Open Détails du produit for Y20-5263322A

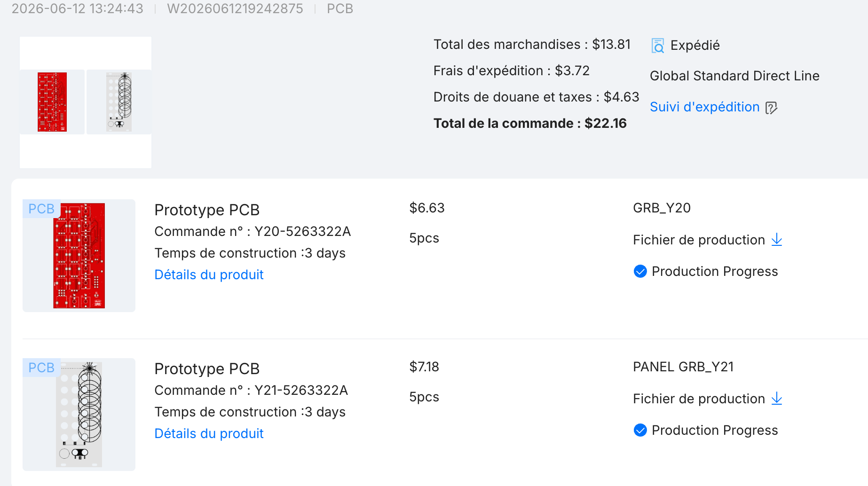click(x=209, y=274)
